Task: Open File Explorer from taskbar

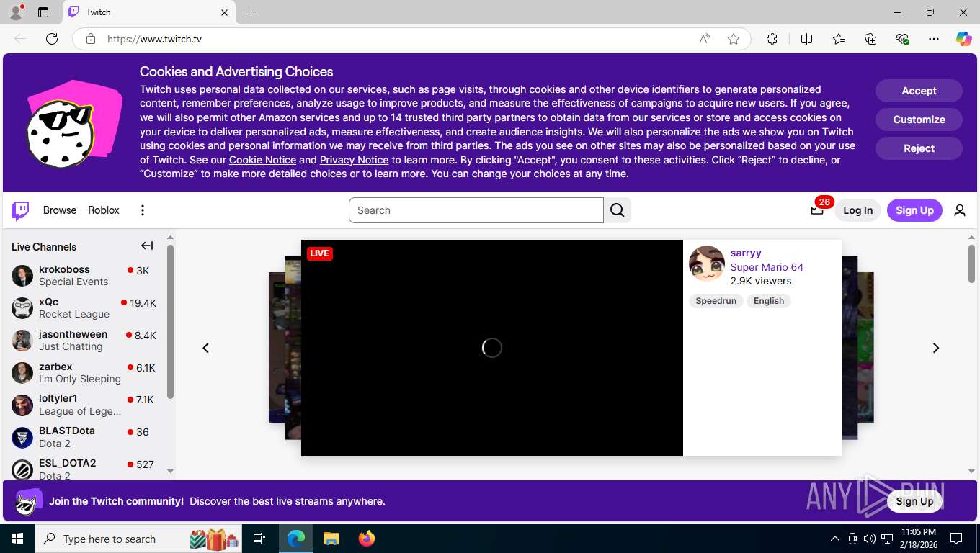Action: tap(331, 539)
